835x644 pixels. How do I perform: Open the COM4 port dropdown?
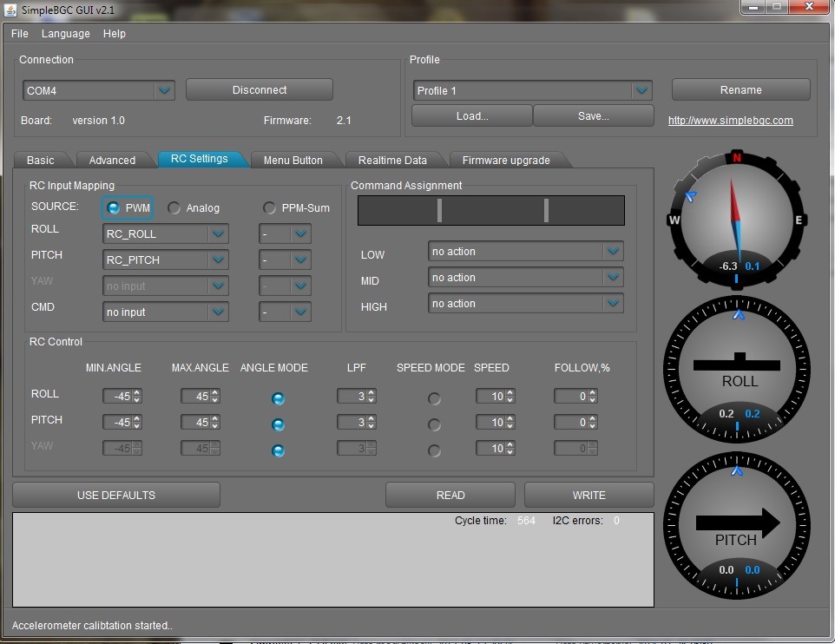(x=164, y=91)
